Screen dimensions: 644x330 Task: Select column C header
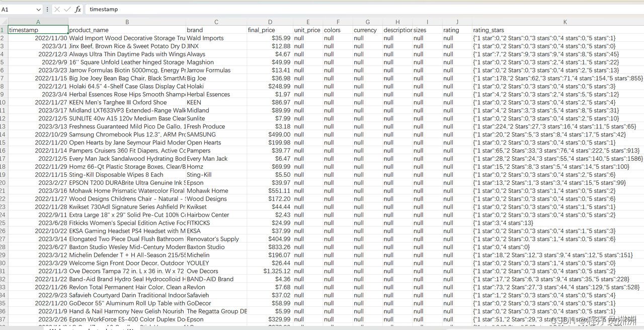pyautogui.click(x=216, y=22)
